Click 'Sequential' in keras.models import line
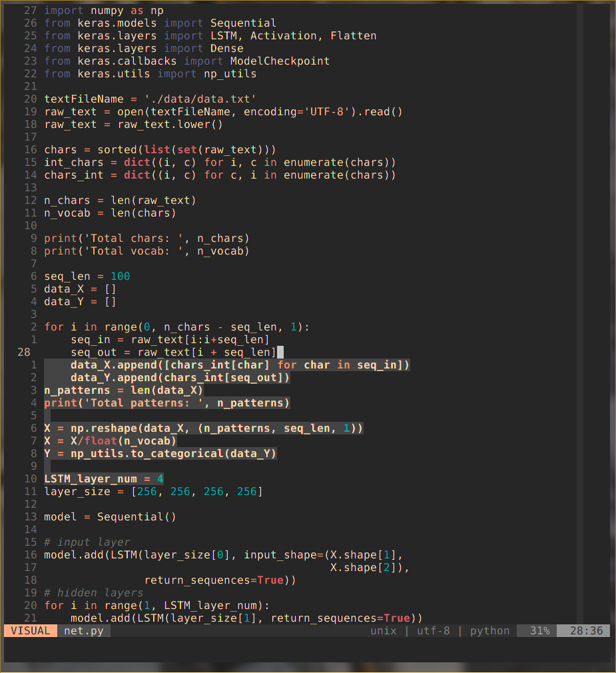This screenshot has width=616, height=673. coord(243,23)
